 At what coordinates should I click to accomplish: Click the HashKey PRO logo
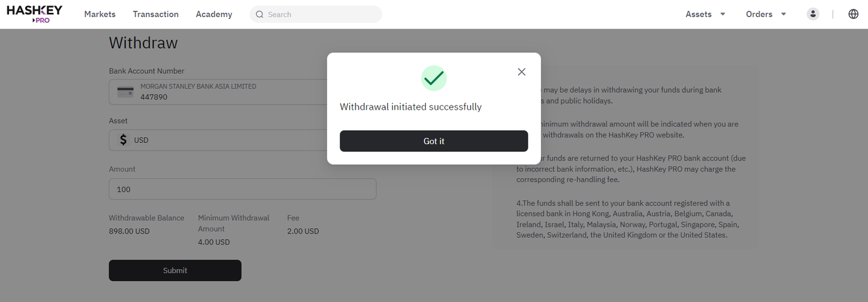35,14
